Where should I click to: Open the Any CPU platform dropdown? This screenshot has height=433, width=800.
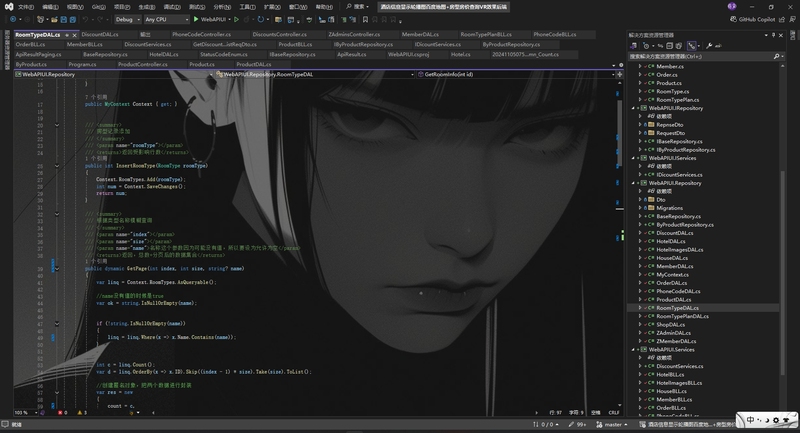click(x=166, y=19)
